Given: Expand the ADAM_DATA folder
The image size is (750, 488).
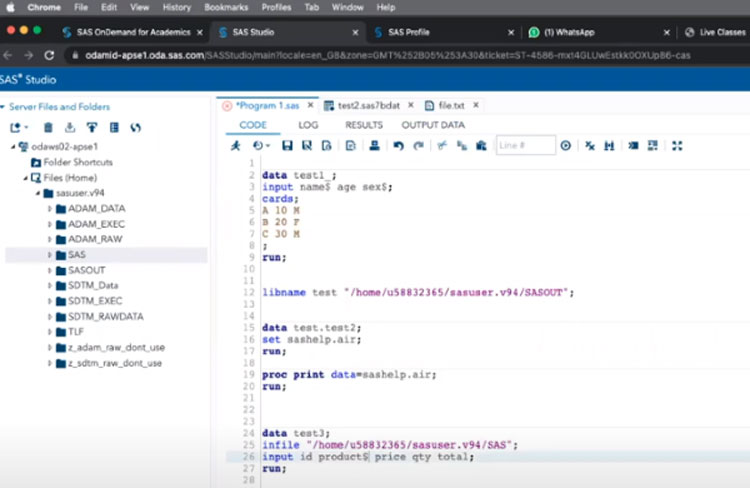Looking at the screenshot, I should coord(50,208).
